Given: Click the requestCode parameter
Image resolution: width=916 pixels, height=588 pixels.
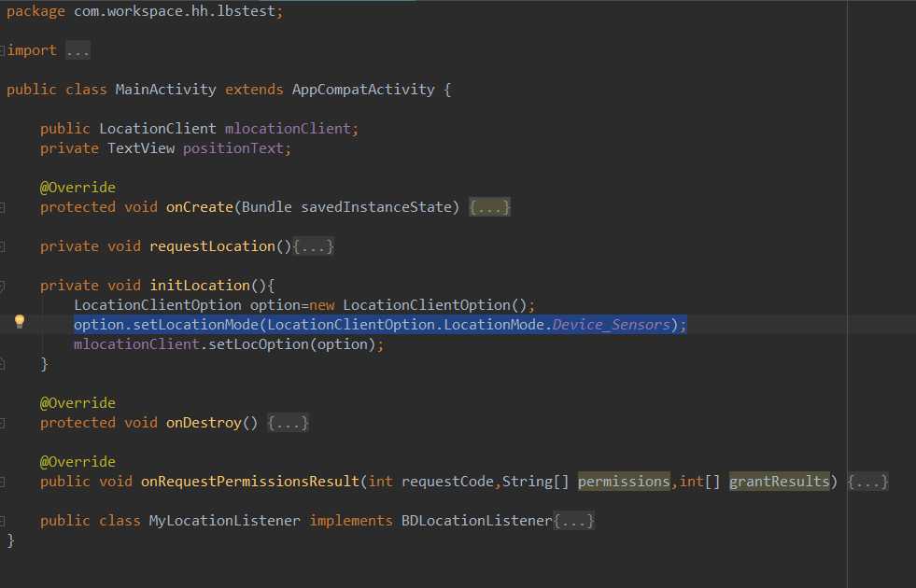Looking at the screenshot, I should coord(447,482).
